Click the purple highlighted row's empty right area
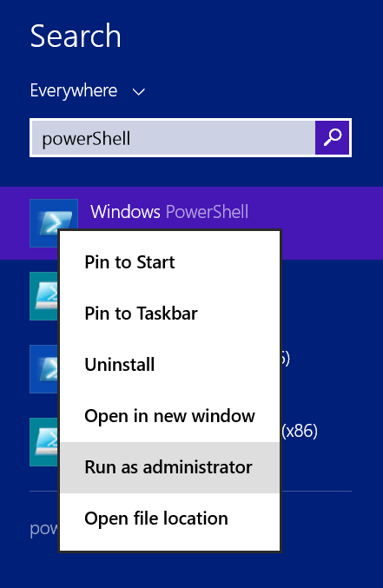 pyautogui.click(x=332, y=222)
